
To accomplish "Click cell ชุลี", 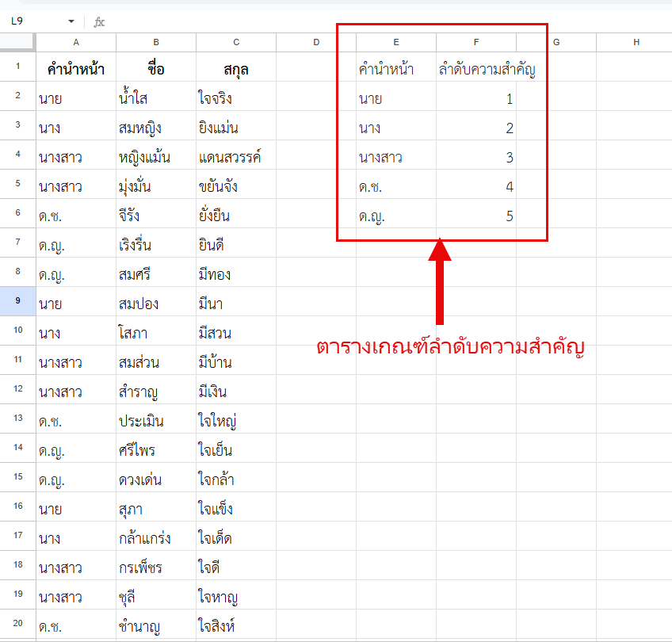I will pos(156,595).
